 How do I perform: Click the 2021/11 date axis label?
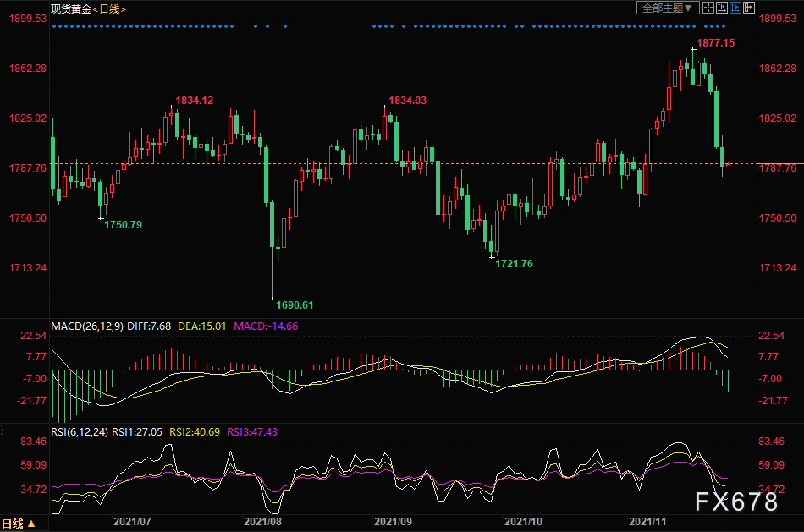(x=647, y=522)
